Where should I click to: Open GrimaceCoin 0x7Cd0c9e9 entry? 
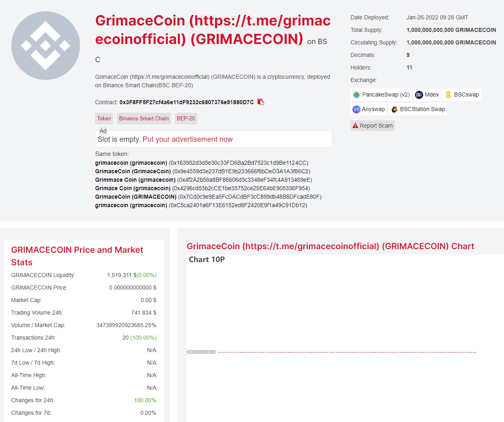coord(208,197)
